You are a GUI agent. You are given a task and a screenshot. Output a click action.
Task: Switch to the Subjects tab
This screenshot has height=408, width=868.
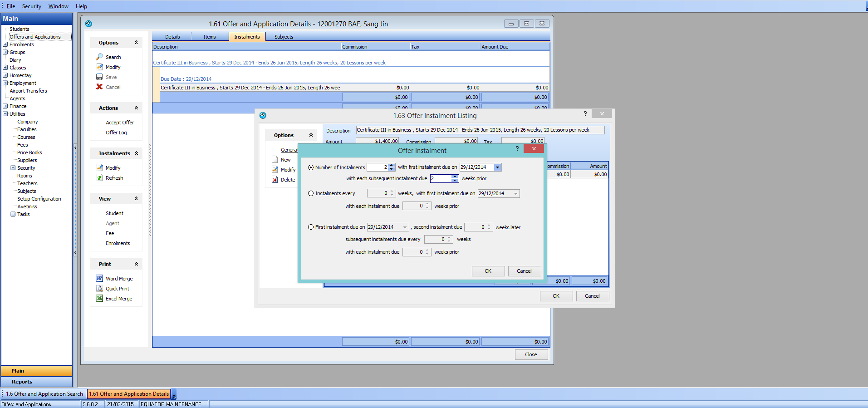(x=284, y=37)
